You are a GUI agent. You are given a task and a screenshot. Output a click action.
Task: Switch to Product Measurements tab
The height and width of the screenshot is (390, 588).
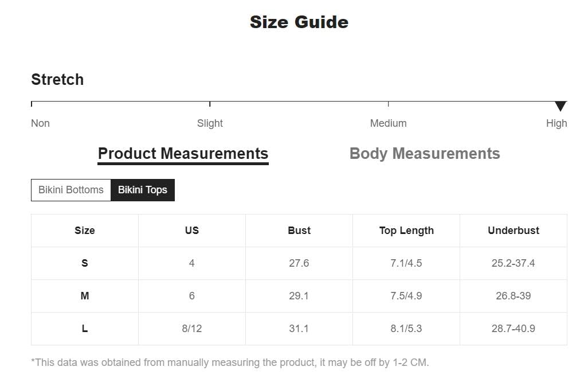pos(183,154)
